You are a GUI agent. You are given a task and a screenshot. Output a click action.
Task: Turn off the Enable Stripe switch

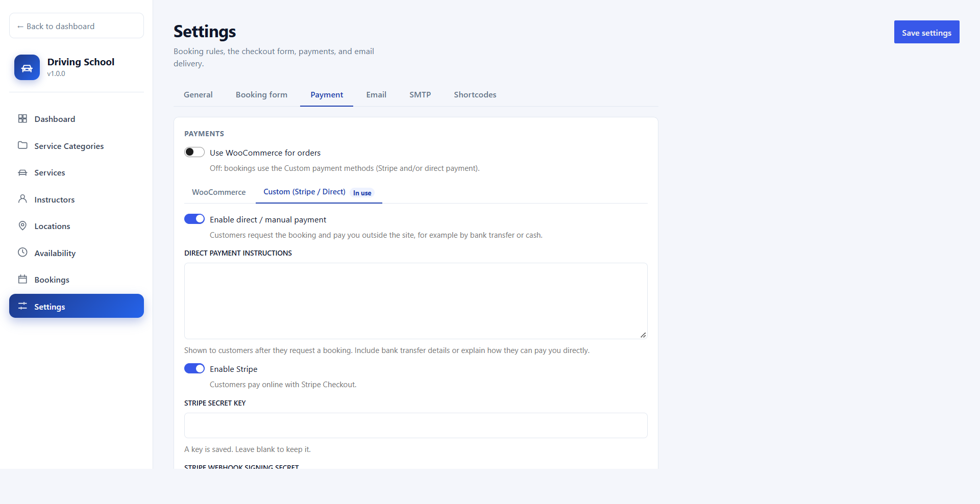point(194,368)
